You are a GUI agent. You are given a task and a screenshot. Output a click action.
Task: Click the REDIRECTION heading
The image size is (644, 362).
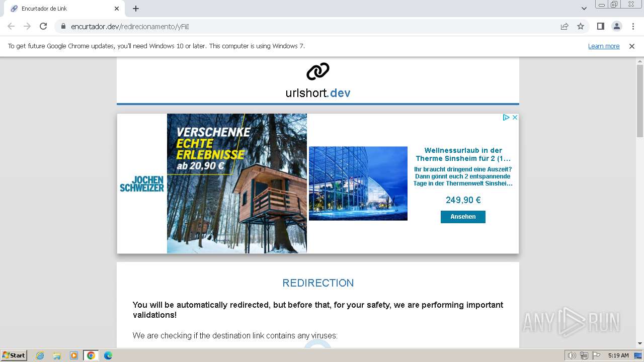(318, 283)
